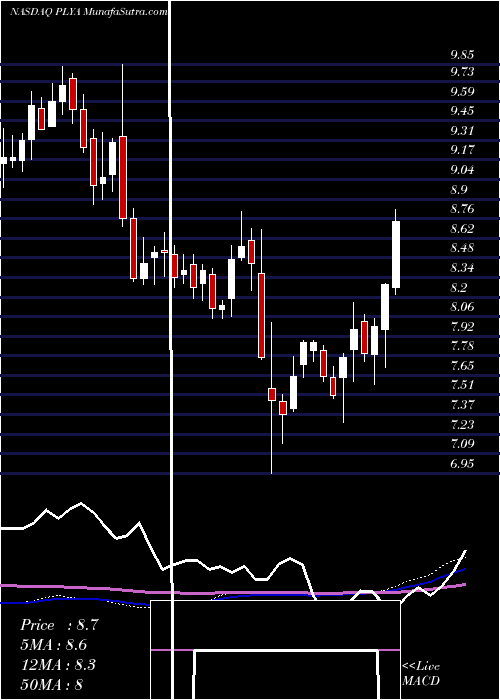
Task: Click the 9.85 price axis label
Action: [462, 55]
